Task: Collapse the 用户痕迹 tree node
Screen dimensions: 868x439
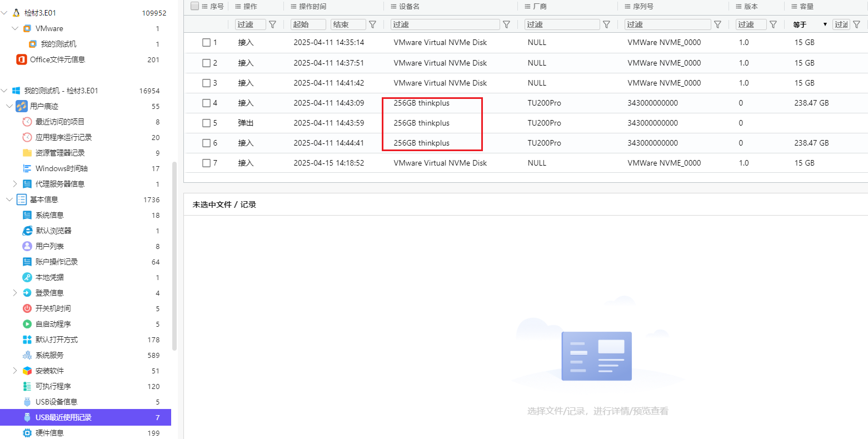Action: [9, 106]
